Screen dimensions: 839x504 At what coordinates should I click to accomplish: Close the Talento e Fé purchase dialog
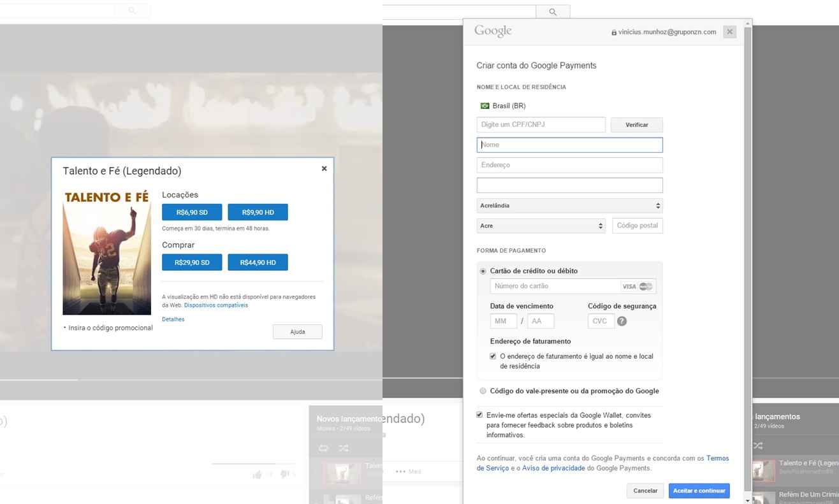(324, 169)
